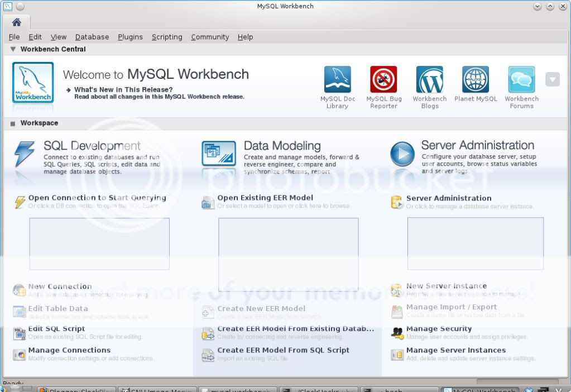Viewport: 571px width, 392px height.
Task: Click the Edit Table Data link
Action: click(x=58, y=309)
